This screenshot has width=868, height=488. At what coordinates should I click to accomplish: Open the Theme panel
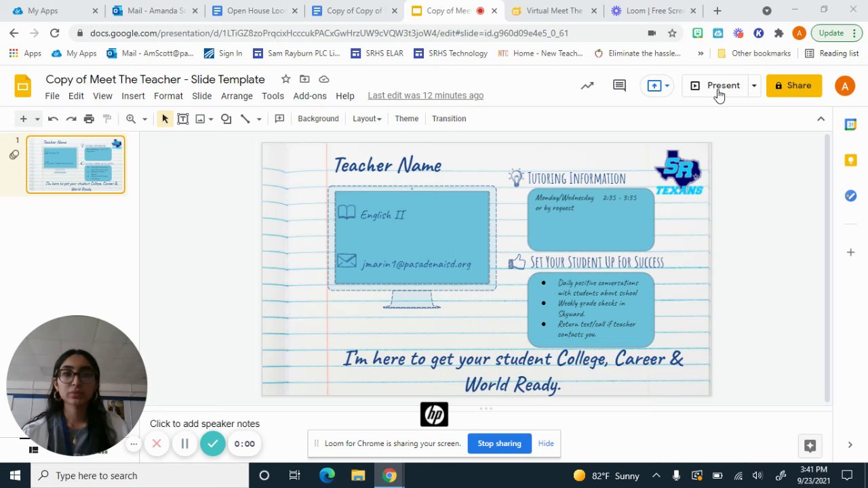tap(407, 119)
